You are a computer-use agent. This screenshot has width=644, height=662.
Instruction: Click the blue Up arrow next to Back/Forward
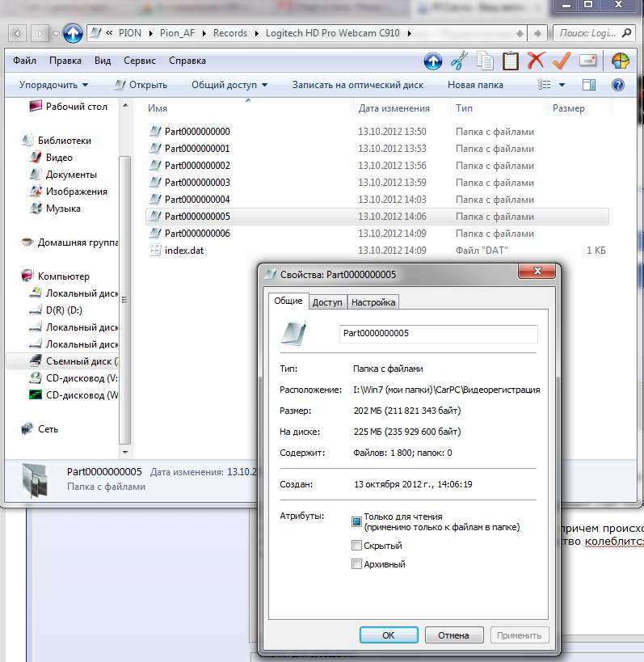click(x=73, y=33)
